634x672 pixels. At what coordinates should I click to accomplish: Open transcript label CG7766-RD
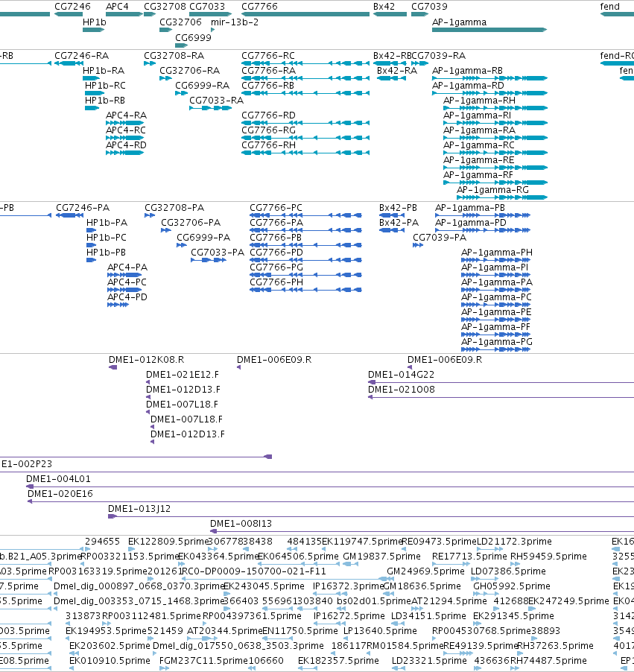pos(268,115)
